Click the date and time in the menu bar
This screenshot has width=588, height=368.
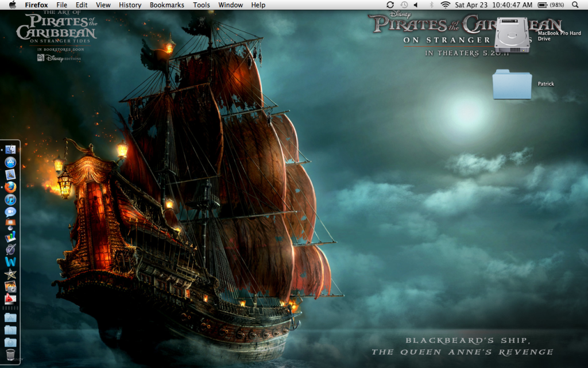coord(493,5)
